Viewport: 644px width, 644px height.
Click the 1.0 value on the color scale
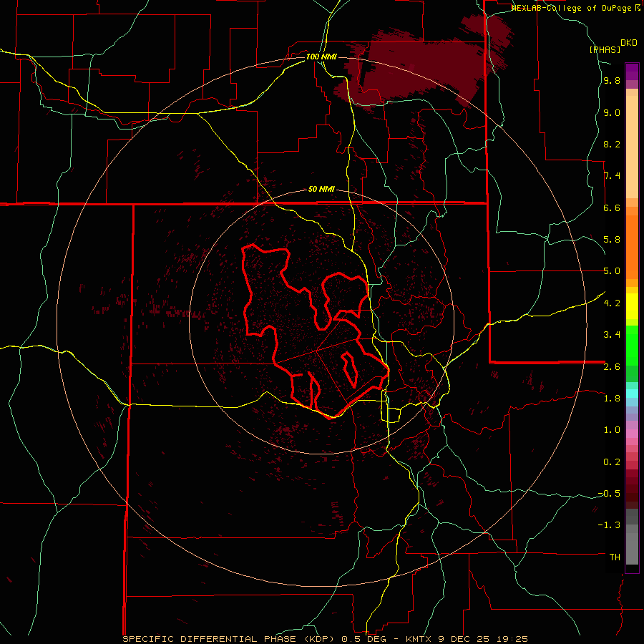tap(612, 429)
